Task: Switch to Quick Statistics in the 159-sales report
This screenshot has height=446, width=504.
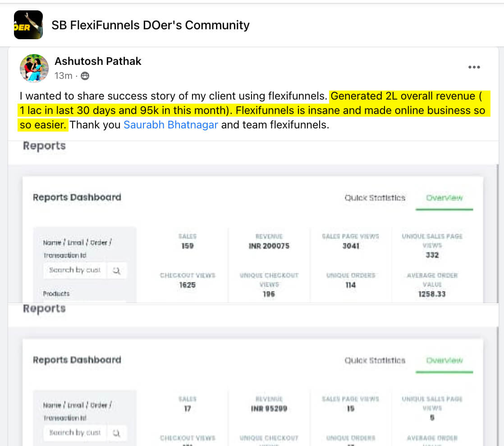Action: (x=375, y=198)
